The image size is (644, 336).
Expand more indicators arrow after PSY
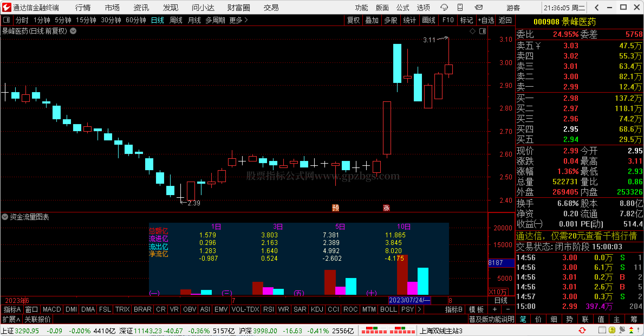[x=419, y=309]
